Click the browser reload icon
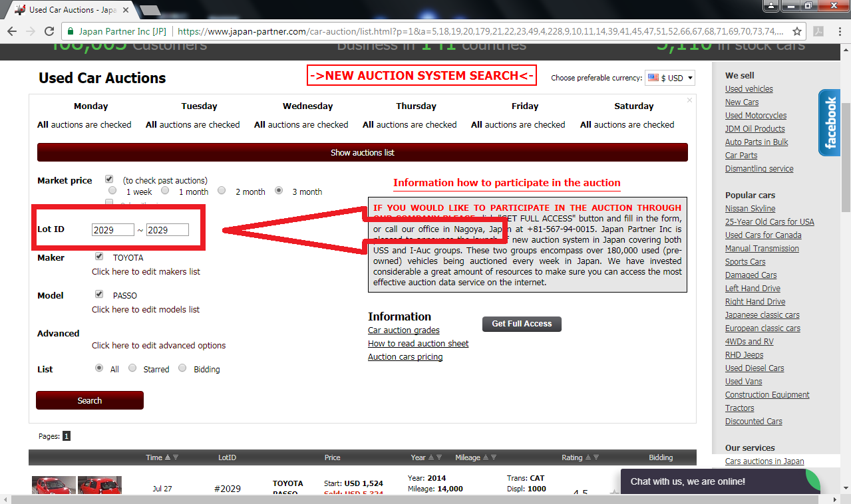The width and height of the screenshot is (851, 504). click(49, 31)
